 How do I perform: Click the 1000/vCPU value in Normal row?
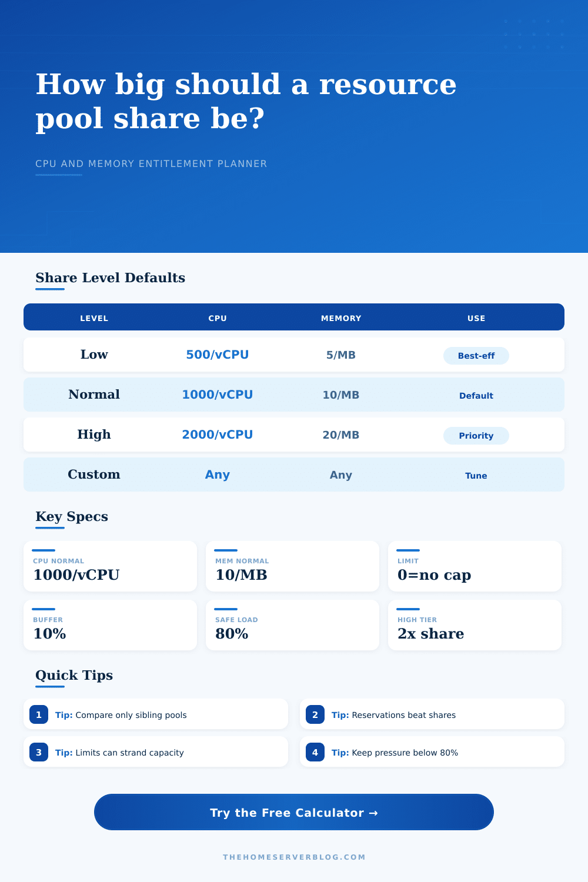(218, 395)
